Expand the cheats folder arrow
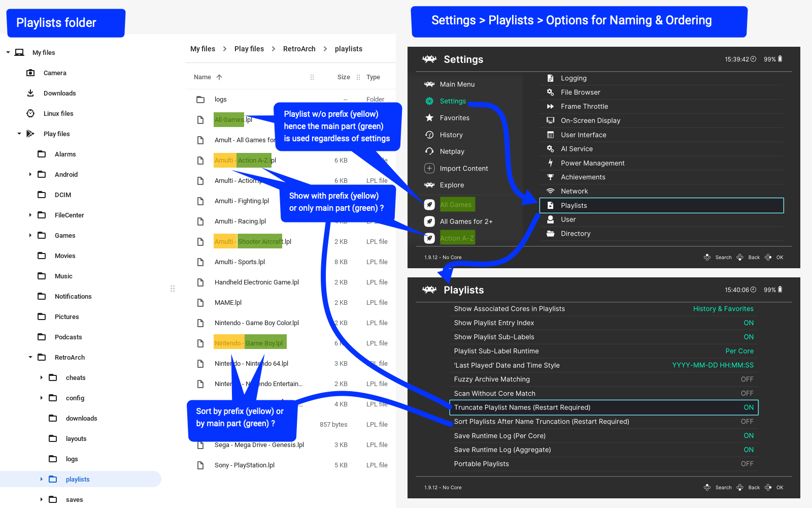The image size is (812, 508). pos(42,377)
